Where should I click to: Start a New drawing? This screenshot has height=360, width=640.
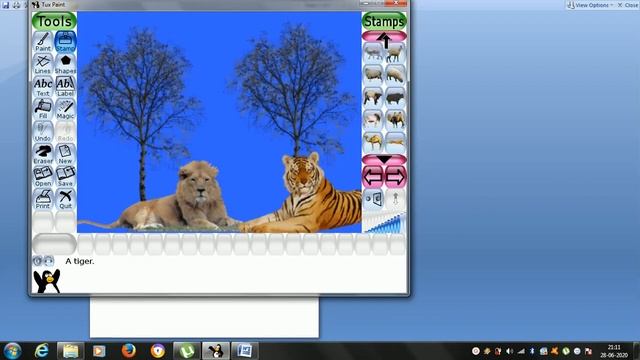click(65, 154)
